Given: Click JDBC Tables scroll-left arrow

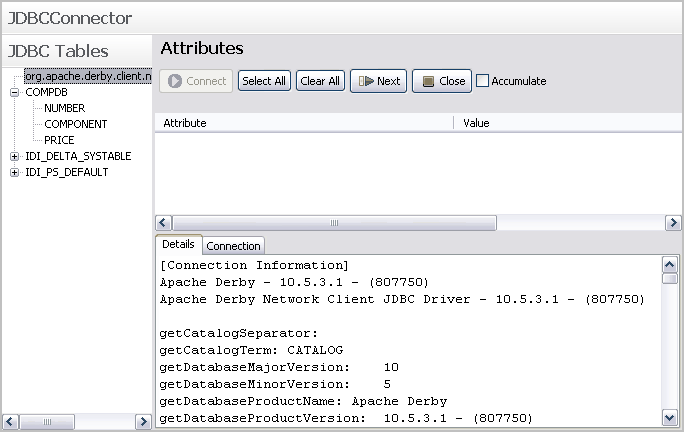Looking at the screenshot, I should click(10, 422).
